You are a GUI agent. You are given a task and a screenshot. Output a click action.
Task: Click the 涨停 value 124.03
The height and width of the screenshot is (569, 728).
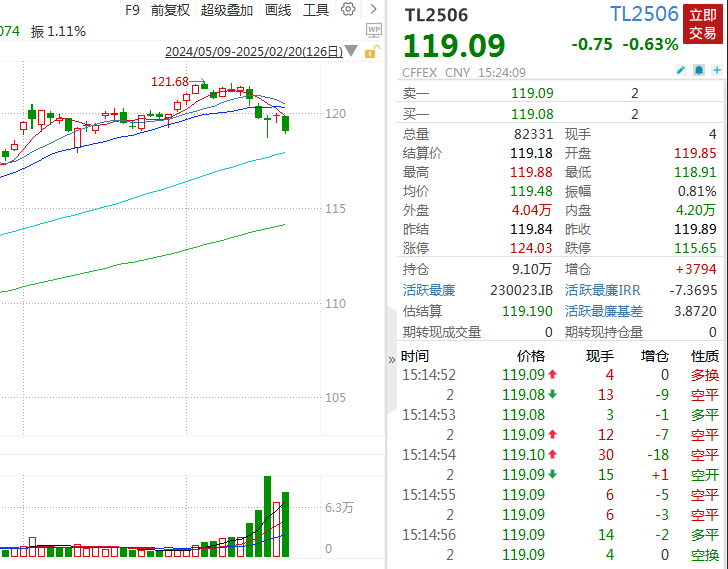(x=531, y=248)
